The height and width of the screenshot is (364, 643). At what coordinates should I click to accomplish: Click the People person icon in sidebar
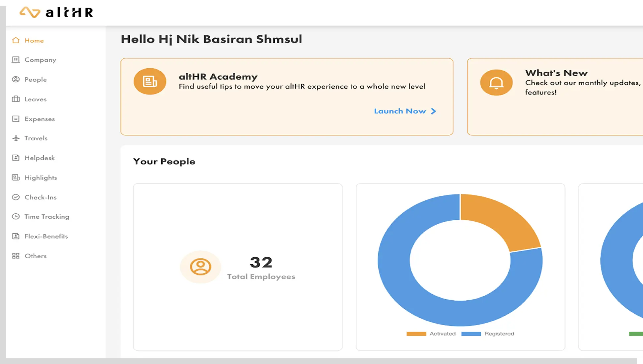pyautogui.click(x=16, y=79)
